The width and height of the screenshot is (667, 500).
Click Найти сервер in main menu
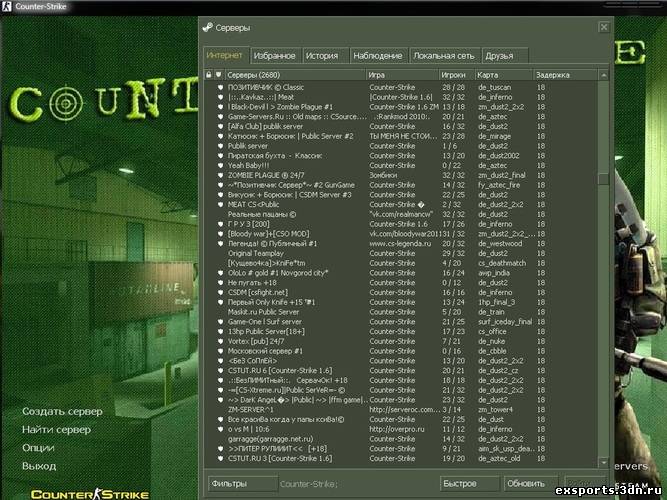pyautogui.click(x=56, y=430)
